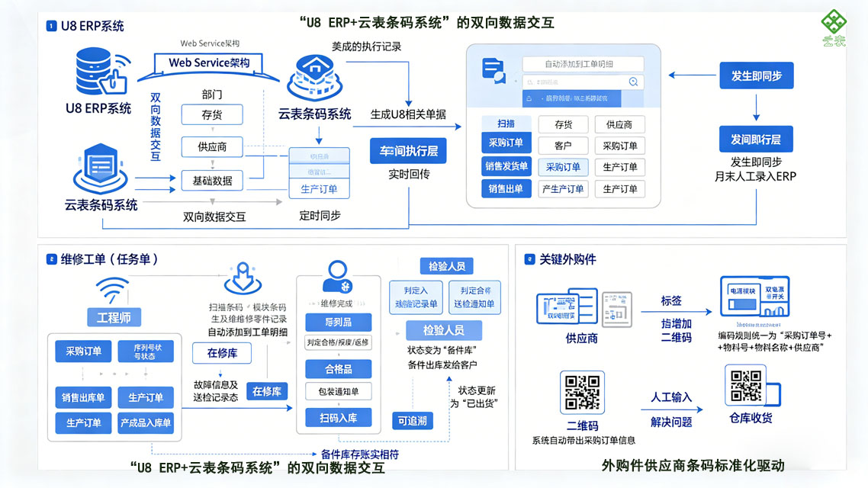Click the blue badge beside 维修工单 header
Screen dimensions: 868x488
pos(51,259)
